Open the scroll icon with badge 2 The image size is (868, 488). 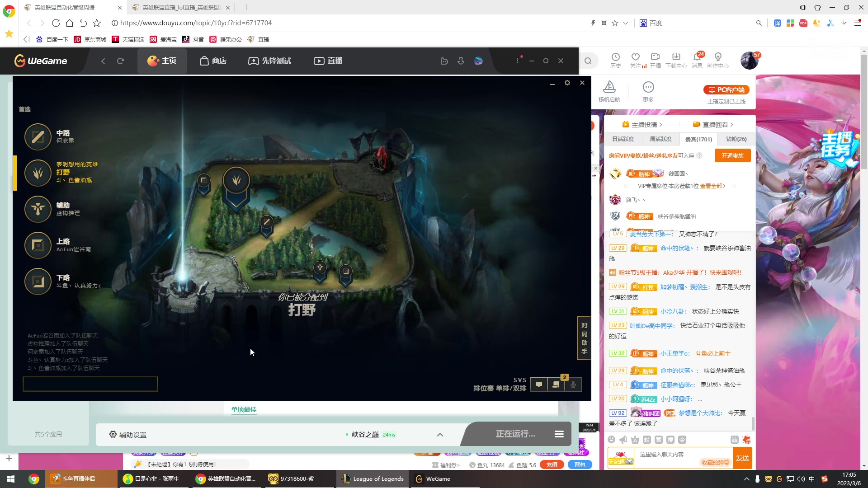point(556,385)
